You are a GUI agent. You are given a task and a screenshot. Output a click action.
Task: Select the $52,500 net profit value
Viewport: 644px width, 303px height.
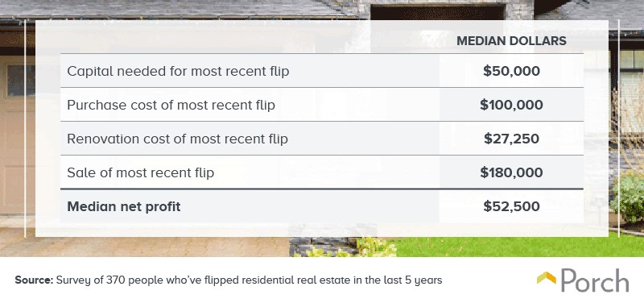[x=511, y=206]
